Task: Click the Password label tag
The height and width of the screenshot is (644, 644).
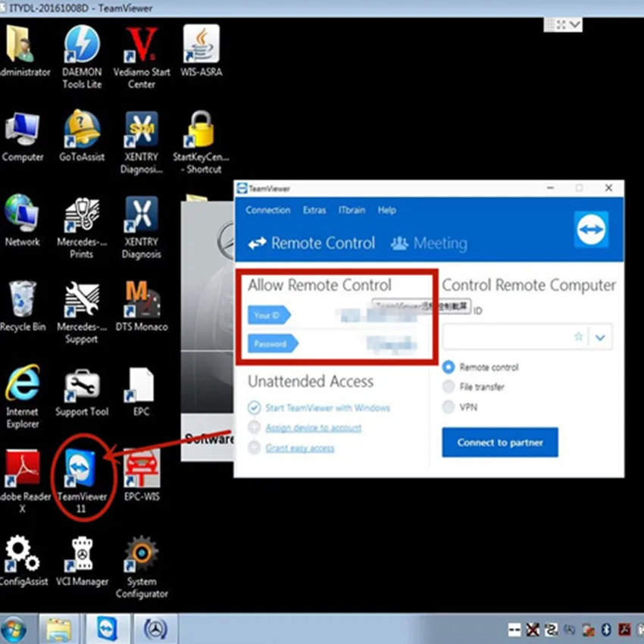Action: 273,344
